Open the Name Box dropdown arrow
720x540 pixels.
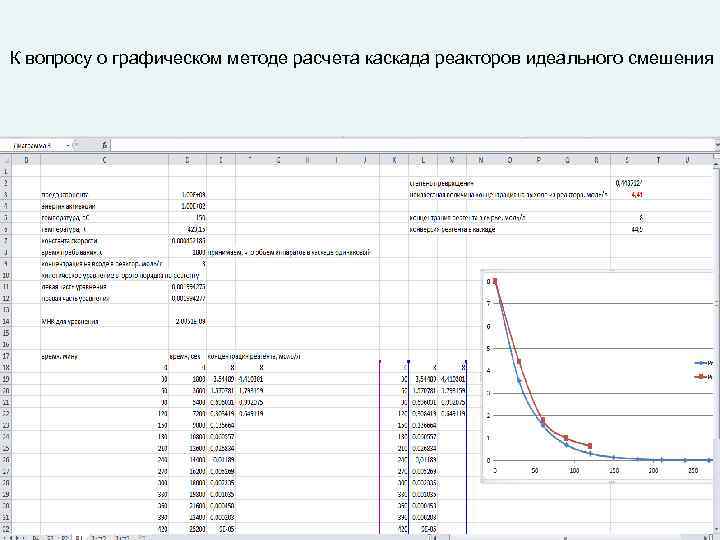point(68,145)
